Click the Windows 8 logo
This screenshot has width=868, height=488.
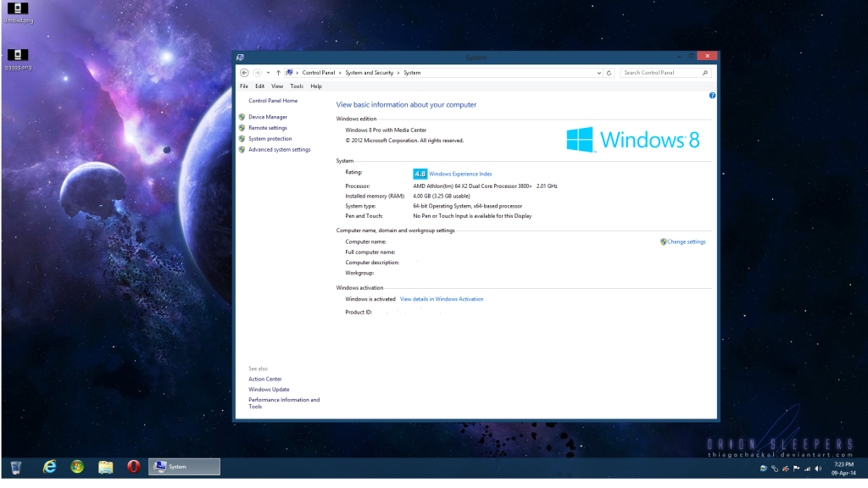(x=632, y=140)
